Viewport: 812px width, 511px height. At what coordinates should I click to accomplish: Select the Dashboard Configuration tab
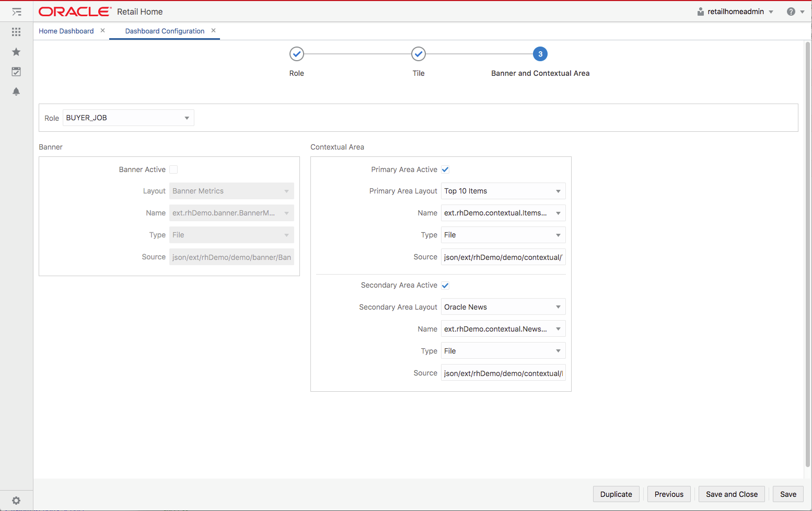coord(165,31)
